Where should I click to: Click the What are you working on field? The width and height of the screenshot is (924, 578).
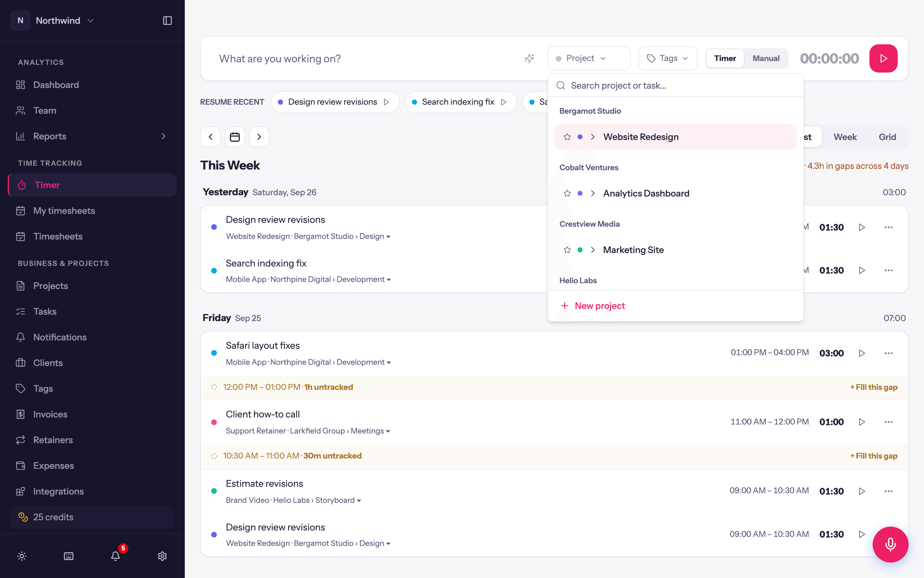click(366, 58)
